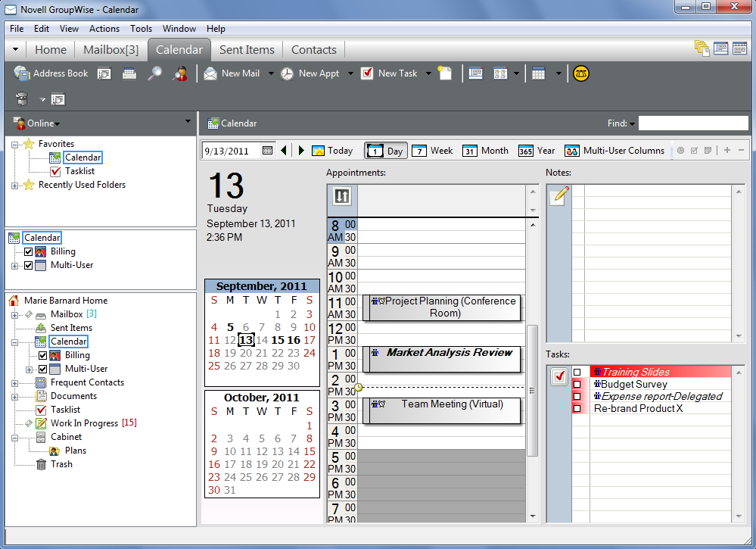Click the calendar grid view toolbar icon
Viewport: 756px width, 549px height.
[538, 73]
